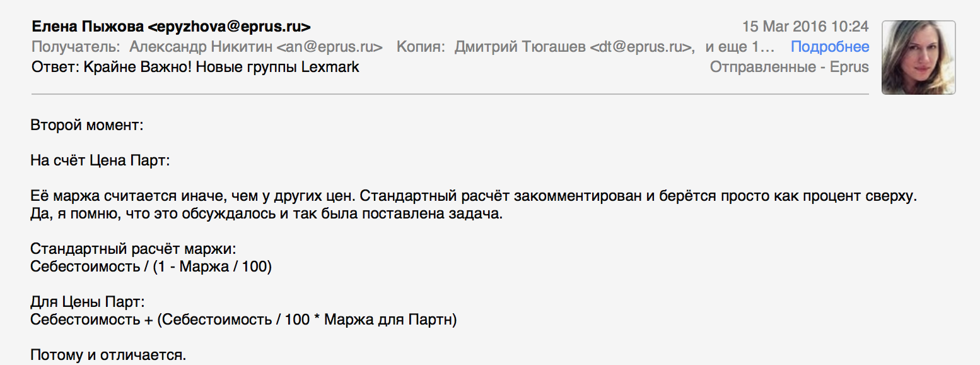Click the "Стандартный расчёт маржи:" heading

(132, 249)
